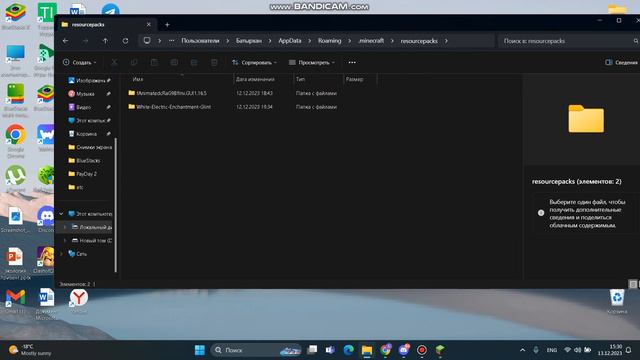Image resolution: width=640 pixels, height=360 pixels.
Task: Click the forward navigation arrow
Action: [x=85, y=41]
